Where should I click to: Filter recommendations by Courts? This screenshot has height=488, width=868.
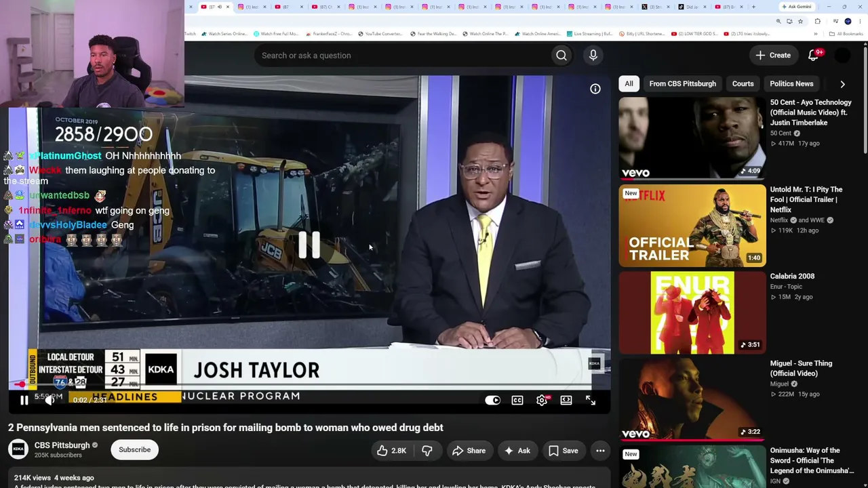pyautogui.click(x=743, y=84)
